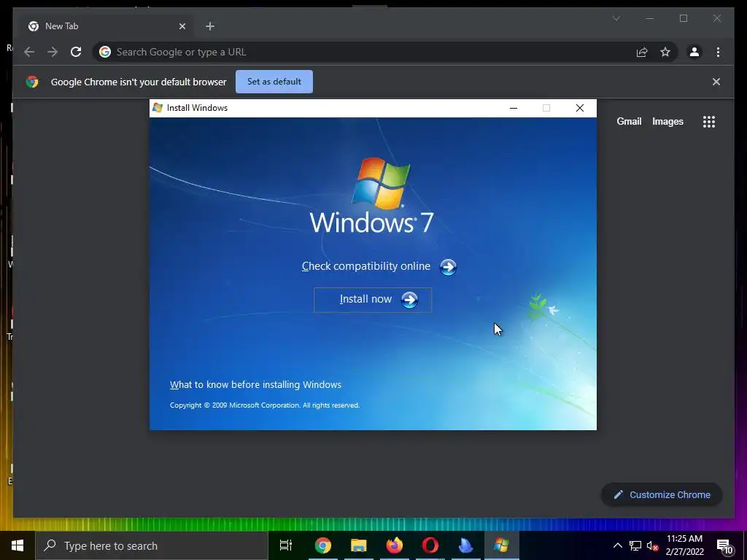Open a new Chrome tab with plus
747x560 pixels.
coord(210,26)
